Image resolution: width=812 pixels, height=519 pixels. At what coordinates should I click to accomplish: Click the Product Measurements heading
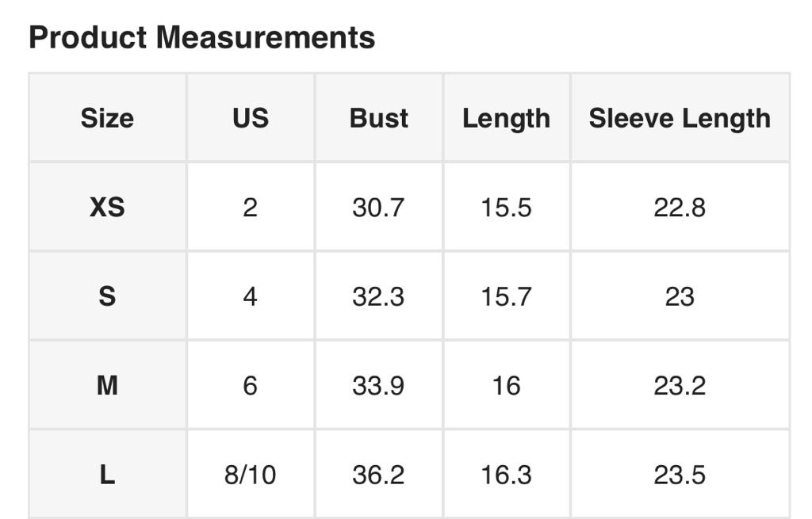coord(201,37)
